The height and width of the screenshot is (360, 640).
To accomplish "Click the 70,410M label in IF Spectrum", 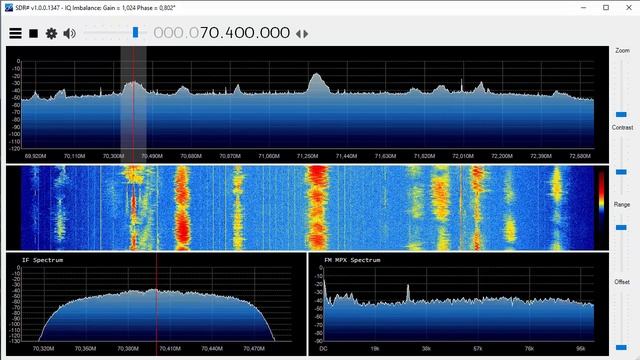I will (x=170, y=349).
